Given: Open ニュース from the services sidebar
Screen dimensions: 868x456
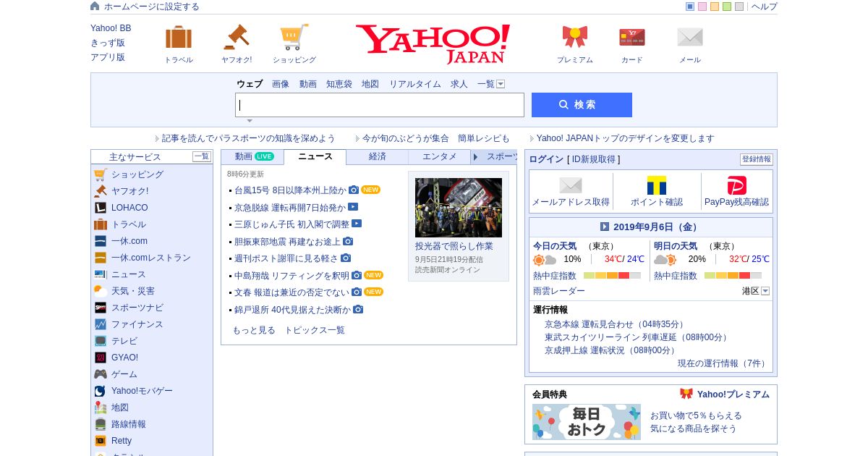Looking at the screenshot, I should 129,274.
